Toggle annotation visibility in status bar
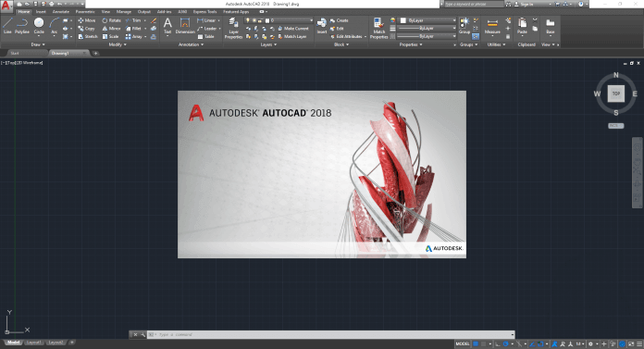 [554, 344]
